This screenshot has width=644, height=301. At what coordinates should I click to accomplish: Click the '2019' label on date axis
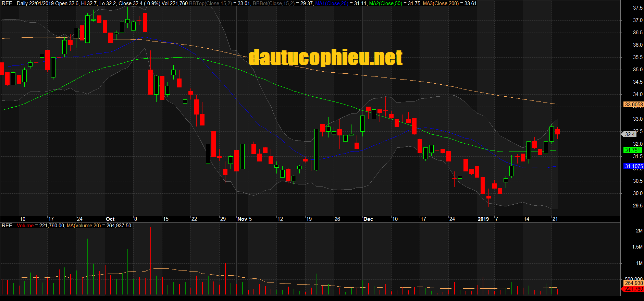pos(483,219)
